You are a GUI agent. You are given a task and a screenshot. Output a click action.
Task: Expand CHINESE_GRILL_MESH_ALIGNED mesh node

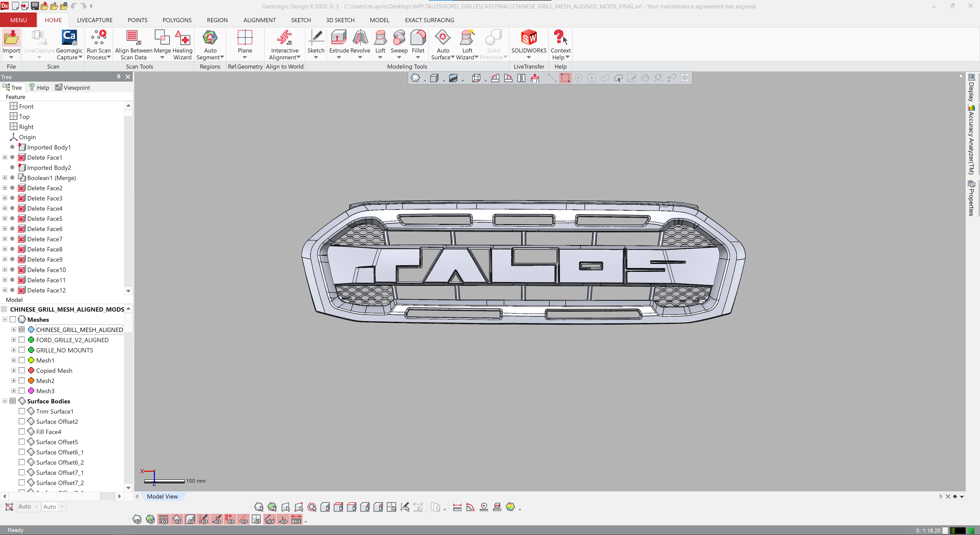pyautogui.click(x=14, y=330)
